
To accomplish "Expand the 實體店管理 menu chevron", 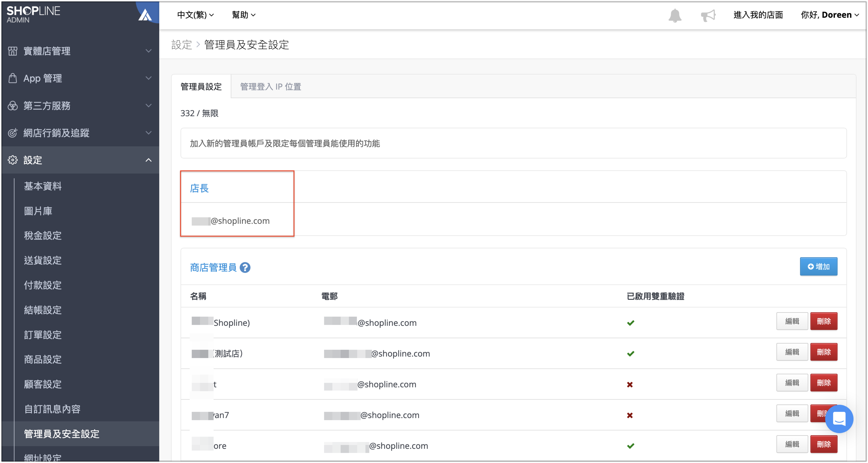I will click(x=148, y=51).
